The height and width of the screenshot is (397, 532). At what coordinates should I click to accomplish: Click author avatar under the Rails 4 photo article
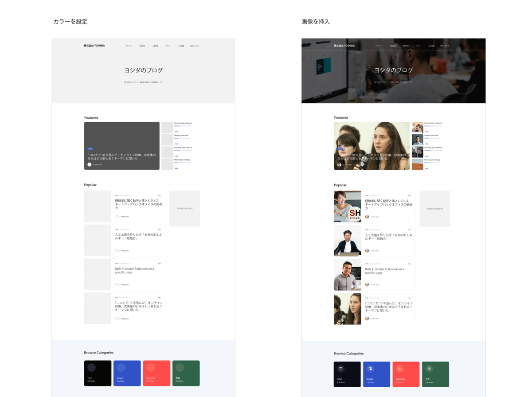coord(367,284)
